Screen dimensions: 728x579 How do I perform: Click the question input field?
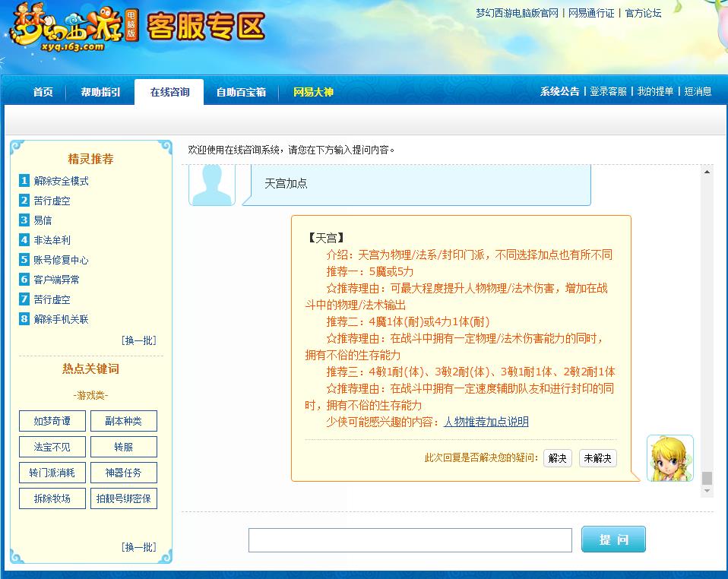[410, 539]
